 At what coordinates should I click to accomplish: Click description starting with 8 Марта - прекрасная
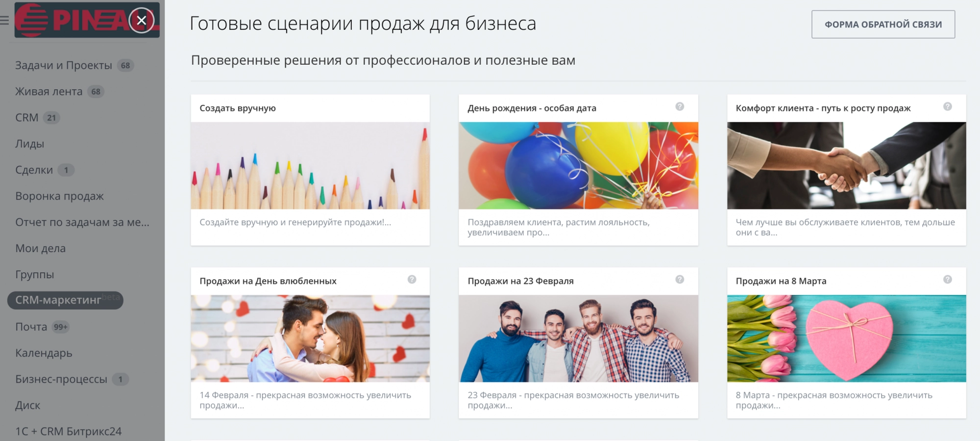coord(834,400)
